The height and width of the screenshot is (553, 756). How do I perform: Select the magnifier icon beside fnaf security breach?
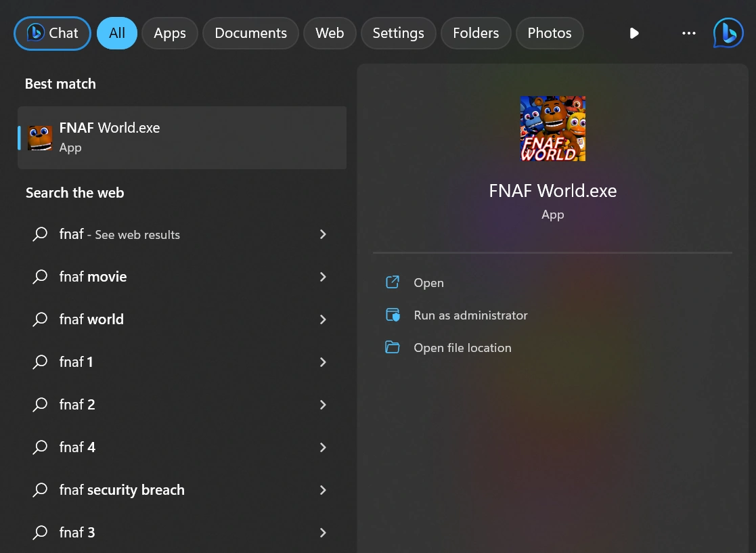40,489
